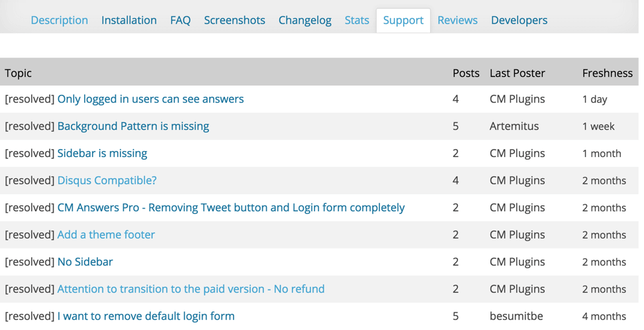
Task: Open the 'Disqus Compatible?' topic
Action: (x=107, y=180)
